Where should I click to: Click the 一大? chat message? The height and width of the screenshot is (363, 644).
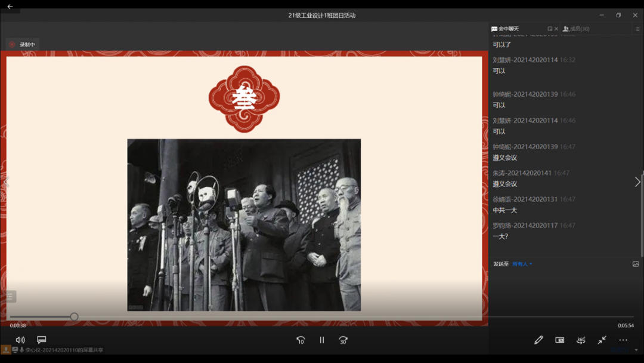(x=501, y=236)
